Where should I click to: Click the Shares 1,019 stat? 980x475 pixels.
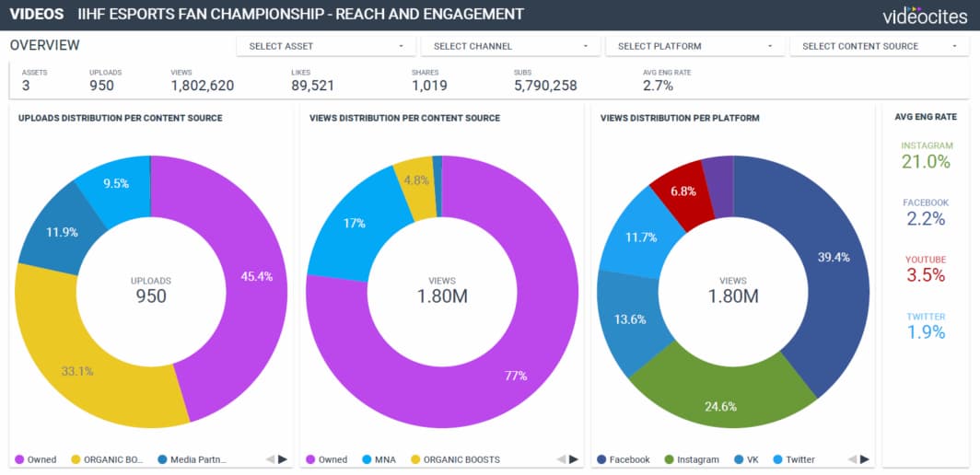pos(429,81)
